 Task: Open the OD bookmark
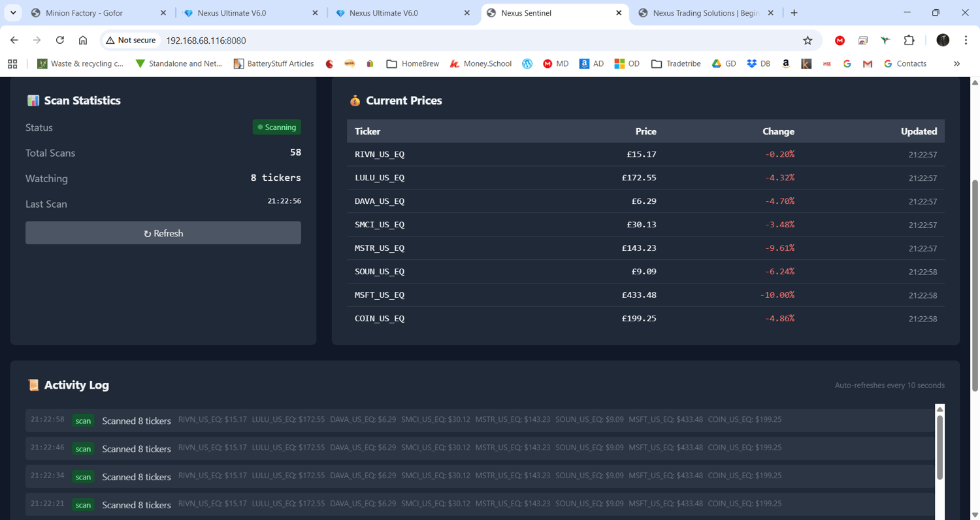tap(627, 63)
